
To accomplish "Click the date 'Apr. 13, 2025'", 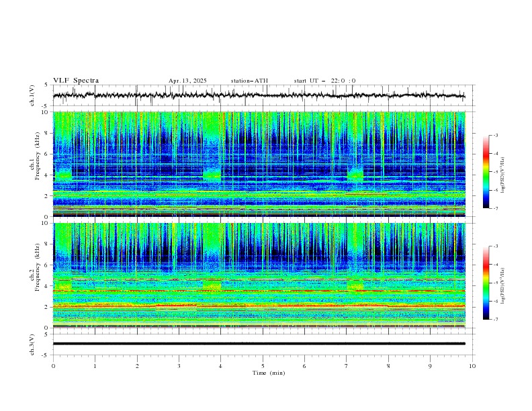I will click(x=187, y=81).
